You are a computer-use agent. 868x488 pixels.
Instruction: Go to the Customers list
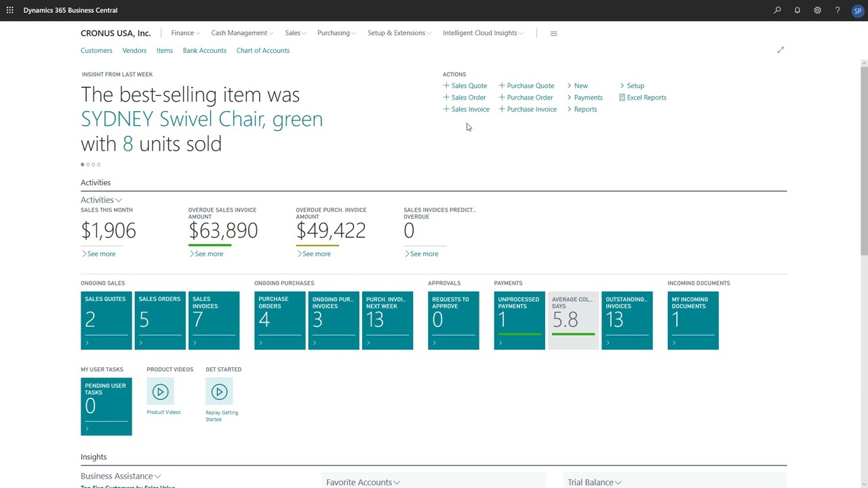click(96, 51)
